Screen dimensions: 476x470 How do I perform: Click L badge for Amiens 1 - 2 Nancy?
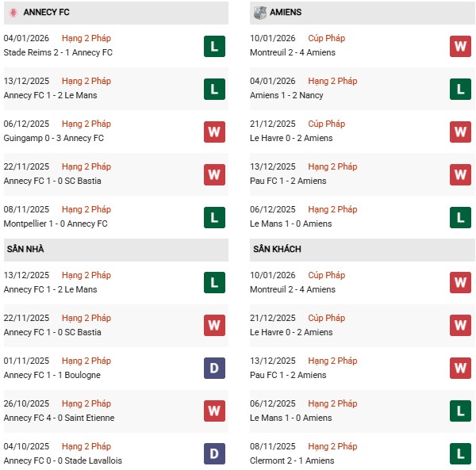click(x=460, y=89)
